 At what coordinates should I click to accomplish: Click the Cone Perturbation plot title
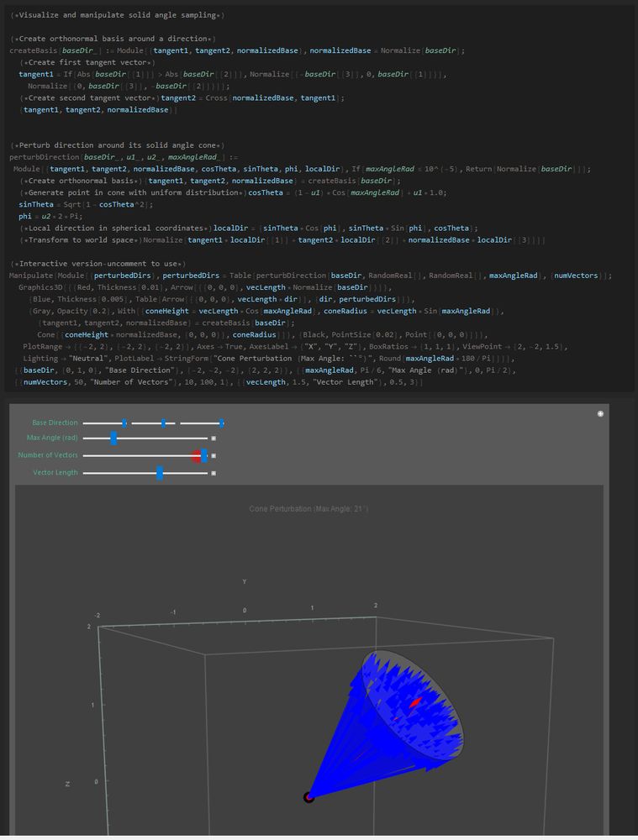point(308,508)
